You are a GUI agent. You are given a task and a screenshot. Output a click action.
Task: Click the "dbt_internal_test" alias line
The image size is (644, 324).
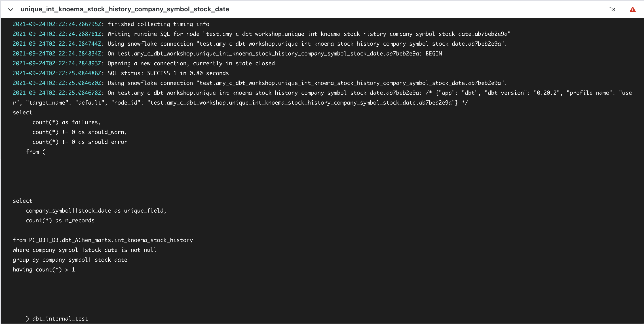[60, 319]
